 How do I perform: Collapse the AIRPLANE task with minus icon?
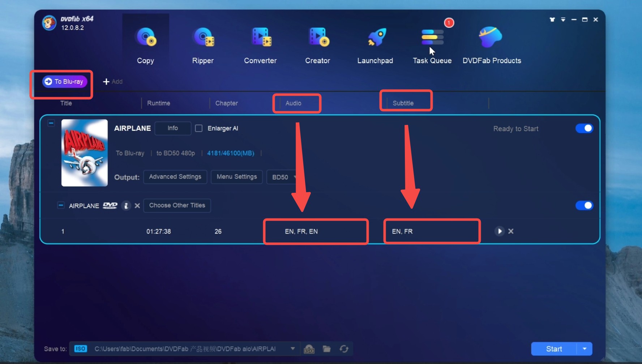coord(51,123)
